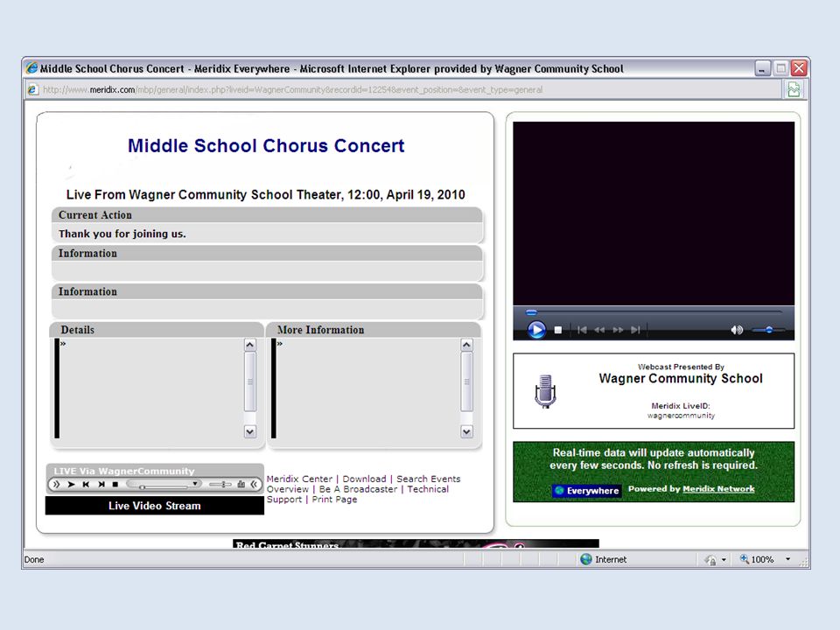The width and height of the screenshot is (840, 630).
Task: Open the Meridix Center link
Action: pyautogui.click(x=299, y=479)
